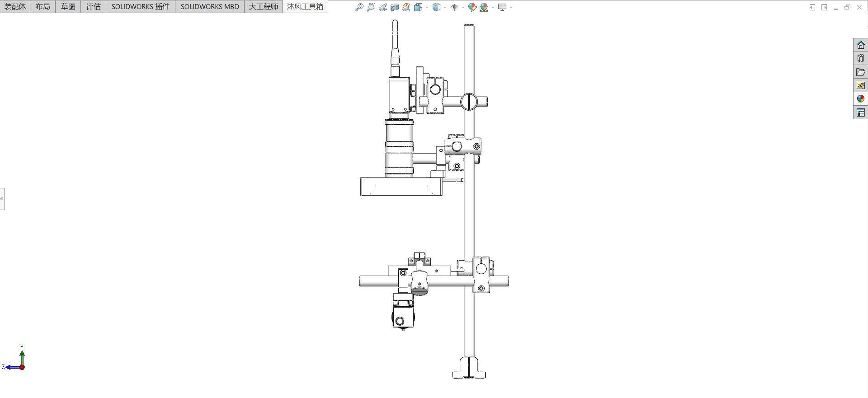The height and width of the screenshot is (398, 868).
Task: Switch to the 布局 tab
Action: coord(43,6)
